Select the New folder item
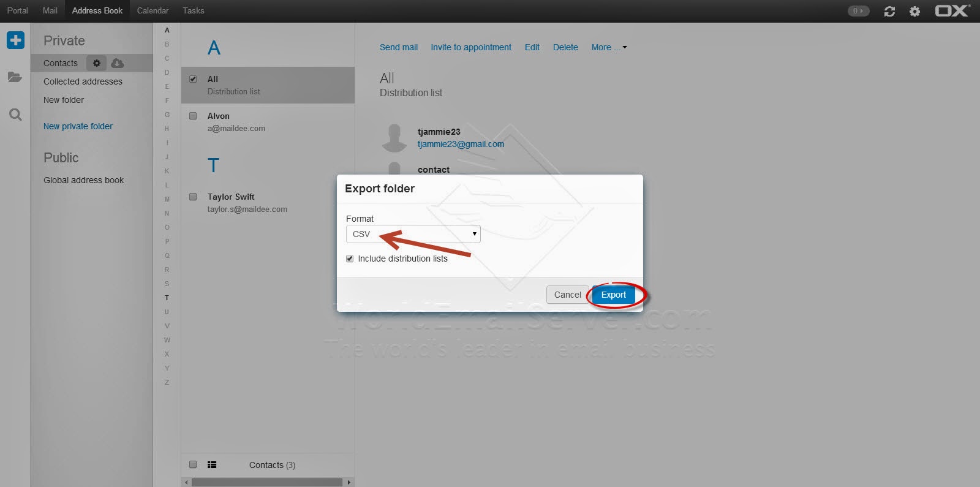This screenshot has width=980, height=487. pyautogui.click(x=64, y=100)
